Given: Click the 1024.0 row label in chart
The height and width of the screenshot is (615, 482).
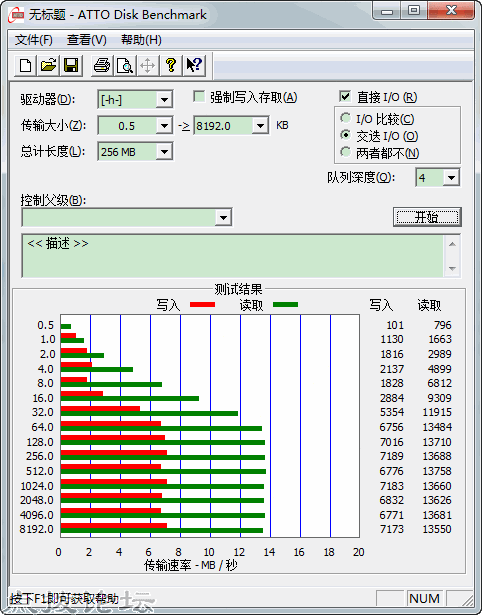Looking at the screenshot, I should point(37,486).
